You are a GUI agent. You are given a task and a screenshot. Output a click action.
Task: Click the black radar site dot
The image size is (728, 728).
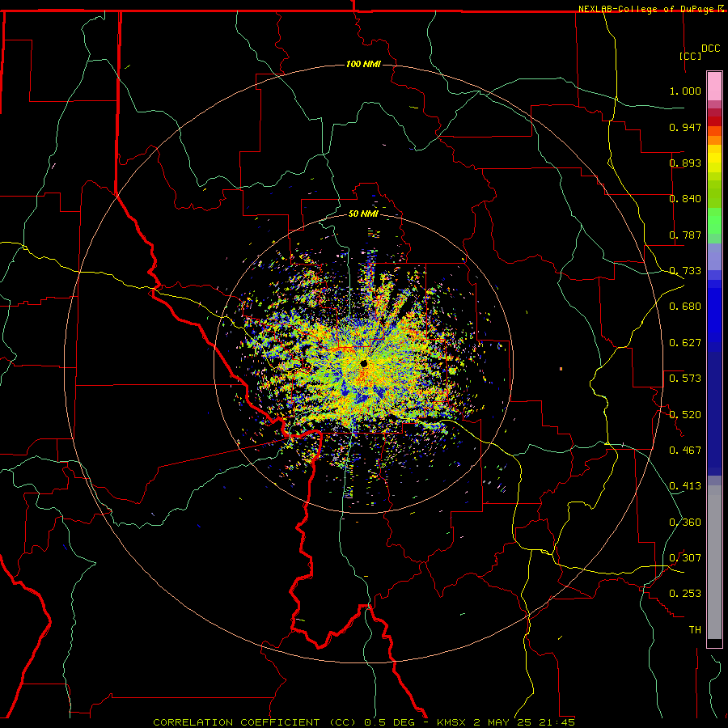click(364, 363)
